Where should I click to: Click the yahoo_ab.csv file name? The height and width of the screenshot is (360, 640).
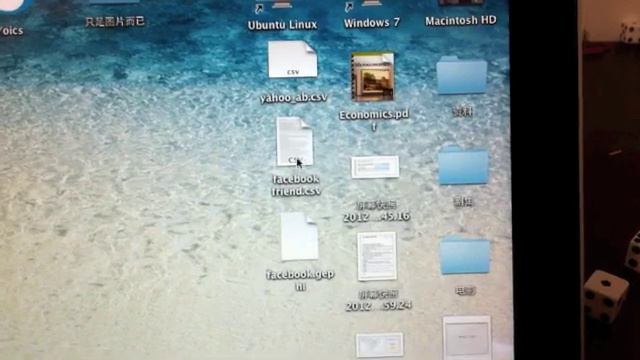[293, 98]
